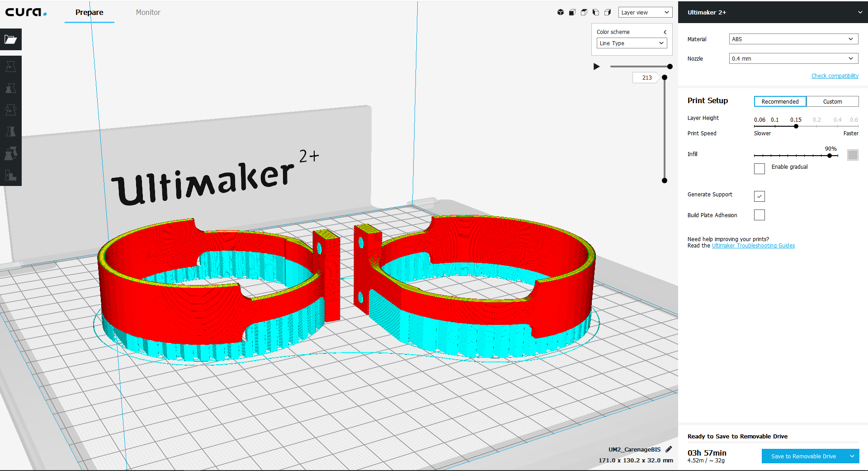Click the layer height slider handle at 0.15

pos(796,126)
